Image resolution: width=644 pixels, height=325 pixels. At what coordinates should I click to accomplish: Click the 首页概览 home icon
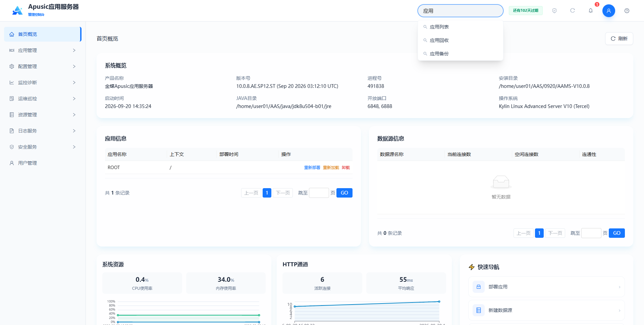coord(12,34)
